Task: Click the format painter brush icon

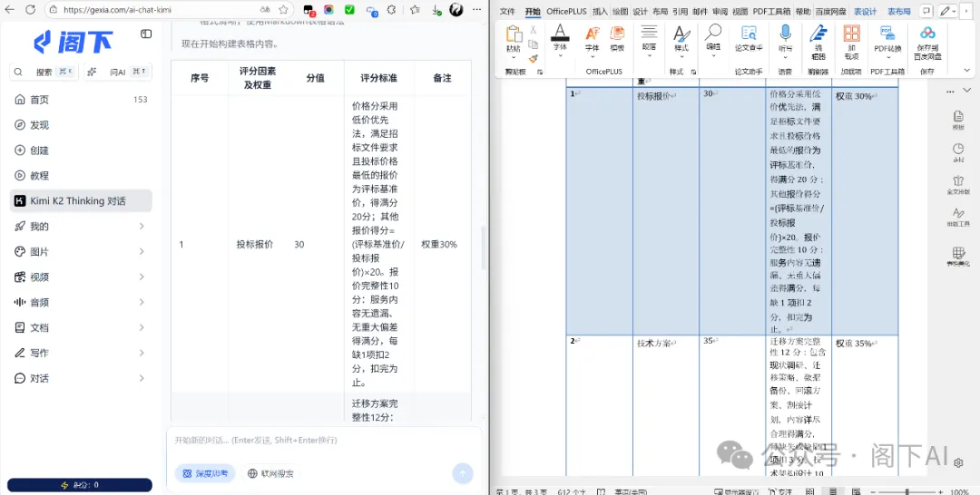Action: 534,59
